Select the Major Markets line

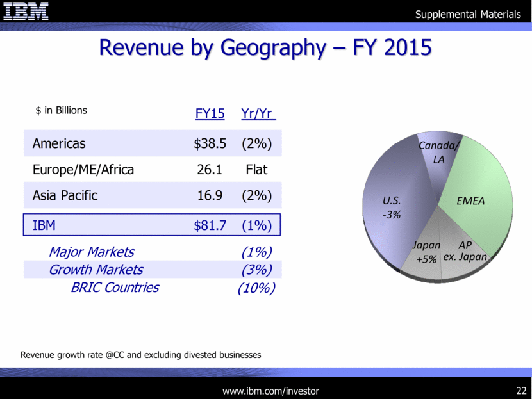point(153,252)
